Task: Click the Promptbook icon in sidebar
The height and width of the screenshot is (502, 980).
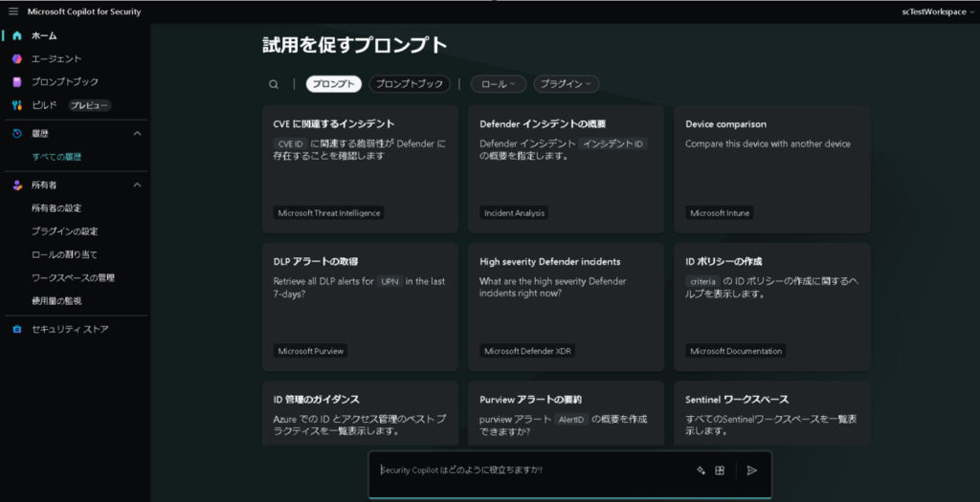Action: (x=17, y=82)
